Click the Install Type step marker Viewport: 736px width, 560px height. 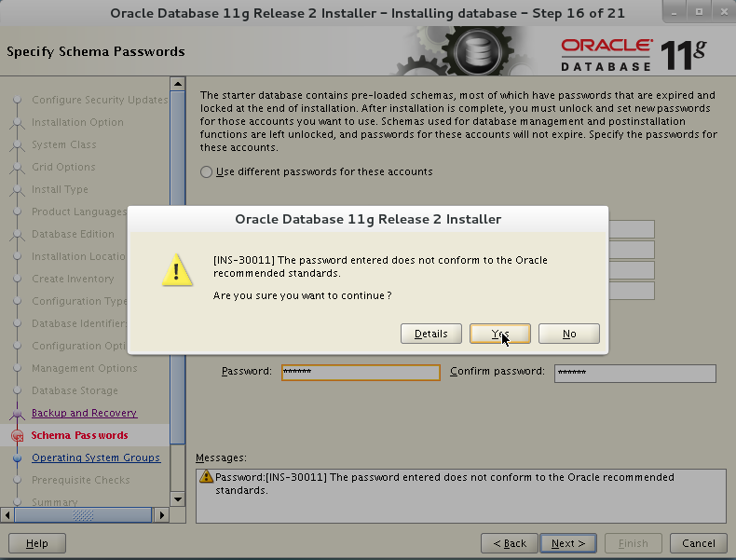click(18, 190)
